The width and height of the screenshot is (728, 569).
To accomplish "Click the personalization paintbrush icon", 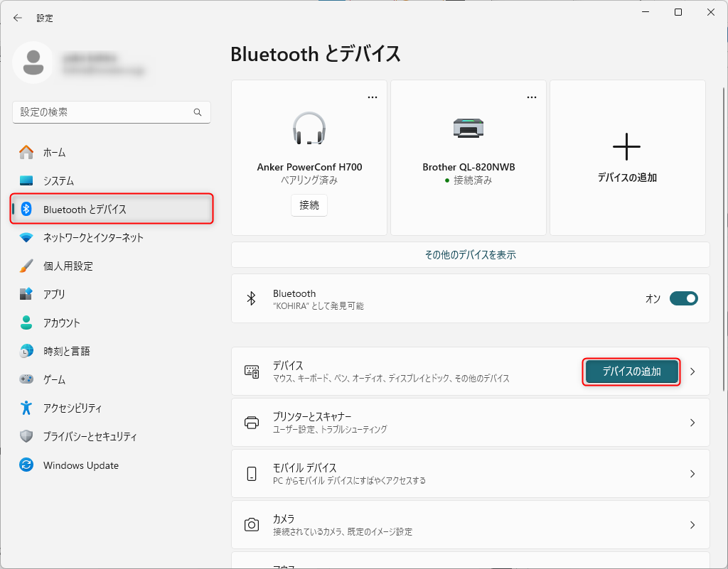I will [26, 266].
